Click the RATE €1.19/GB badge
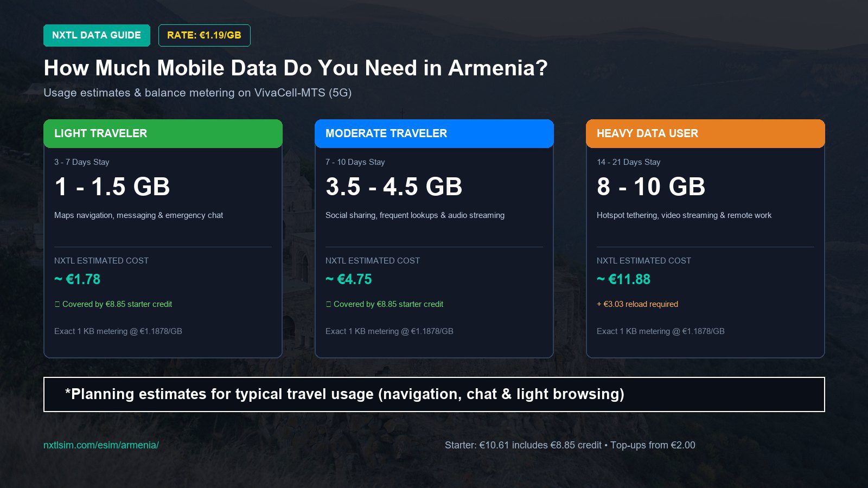The width and height of the screenshot is (868, 488). coord(204,35)
